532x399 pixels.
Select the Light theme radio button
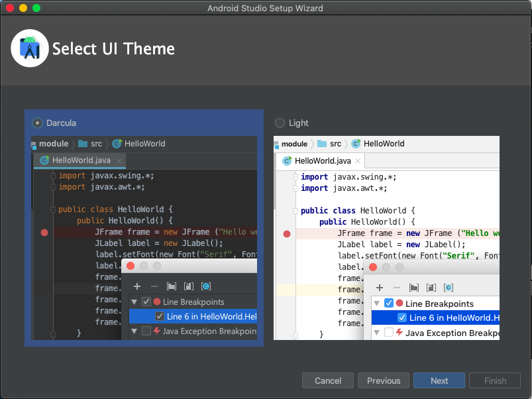point(280,123)
